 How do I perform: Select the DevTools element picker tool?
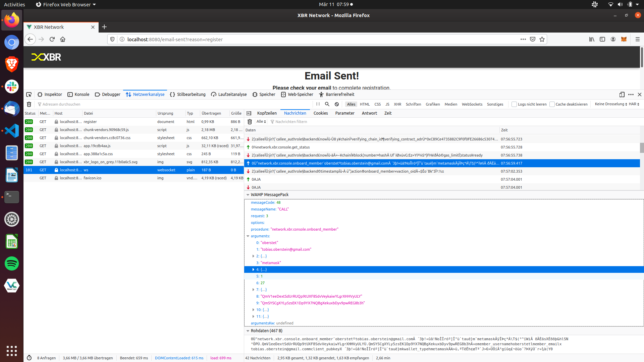[29, 95]
